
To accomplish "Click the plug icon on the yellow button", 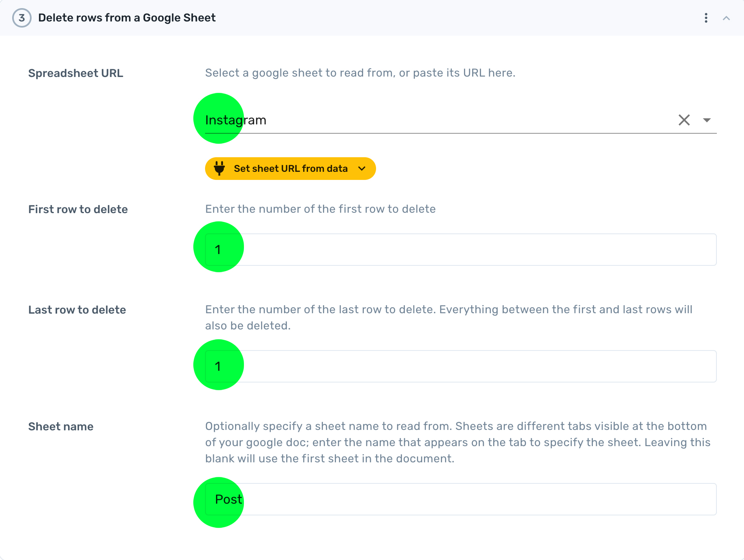I will tap(219, 169).
